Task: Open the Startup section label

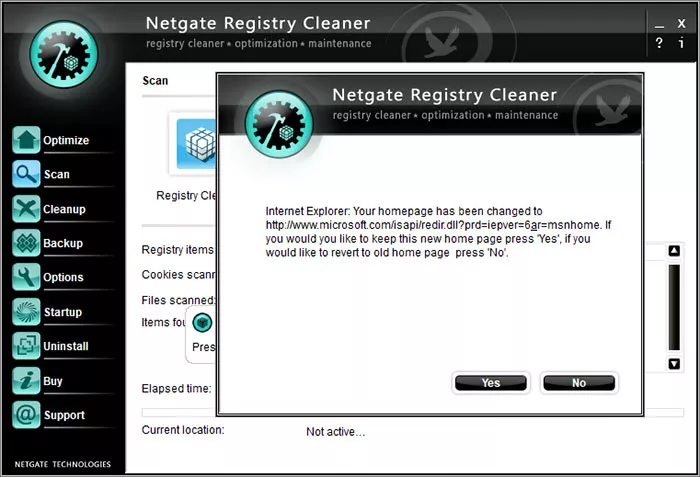Action: point(63,312)
